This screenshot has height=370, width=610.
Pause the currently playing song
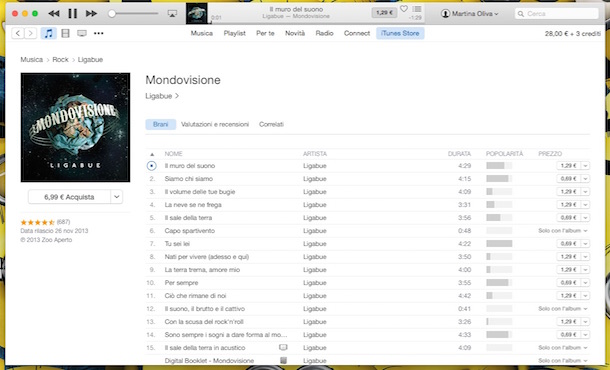pos(72,14)
